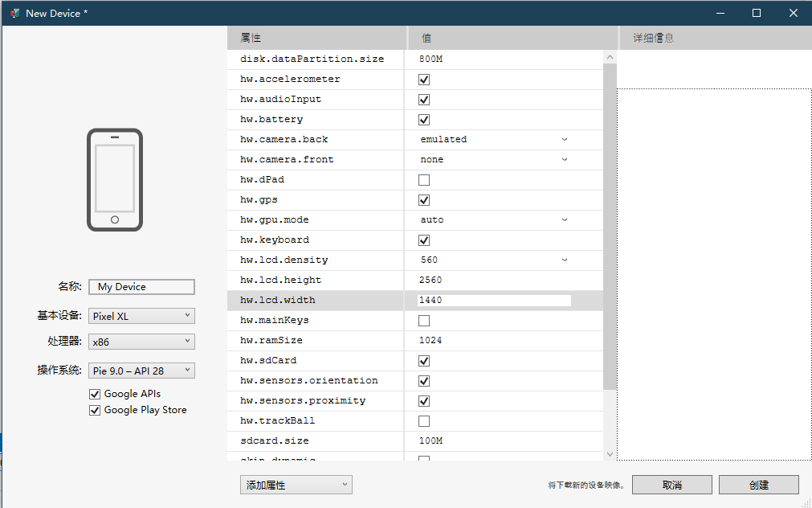The width and height of the screenshot is (812, 508).
Task: Disable the Google APIs checkbox
Action: (x=95, y=395)
